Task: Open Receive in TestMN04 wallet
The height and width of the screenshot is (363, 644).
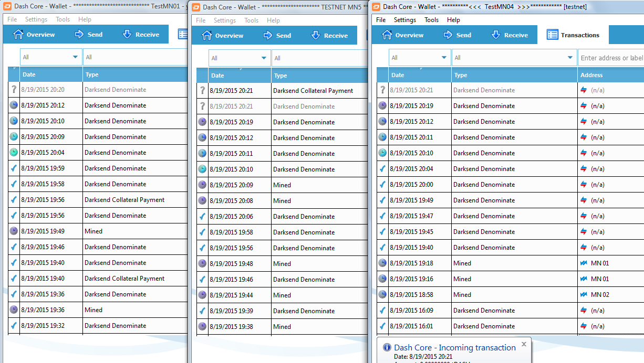Action: pyautogui.click(x=509, y=35)
